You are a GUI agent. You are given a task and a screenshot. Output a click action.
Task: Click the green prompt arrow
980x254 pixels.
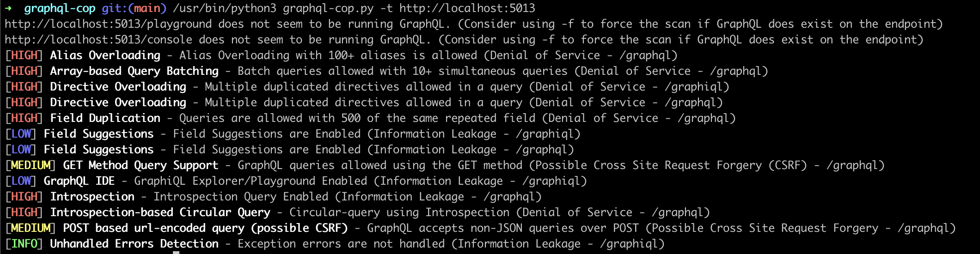tap(8, 8)
